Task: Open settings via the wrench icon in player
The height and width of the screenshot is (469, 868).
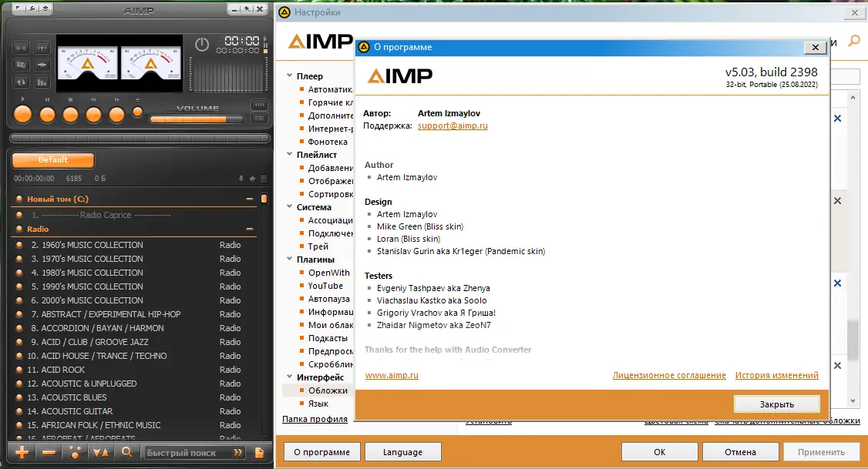Action: pos(32,8)
